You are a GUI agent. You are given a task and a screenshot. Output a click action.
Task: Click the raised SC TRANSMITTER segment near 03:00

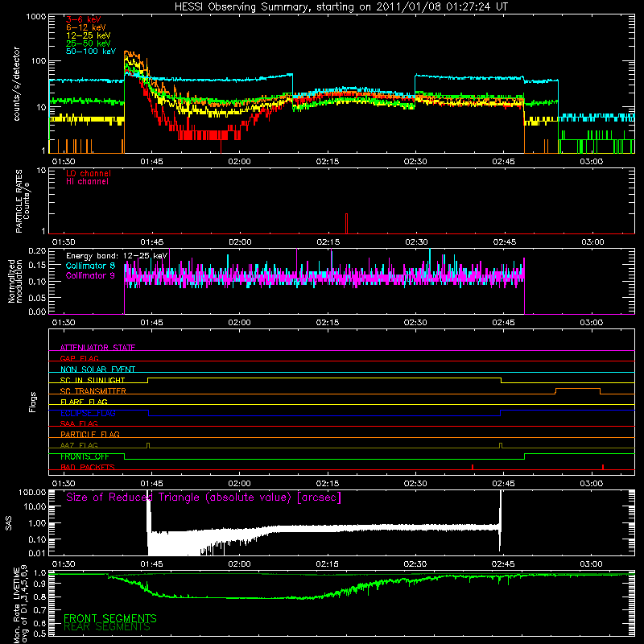577,389
